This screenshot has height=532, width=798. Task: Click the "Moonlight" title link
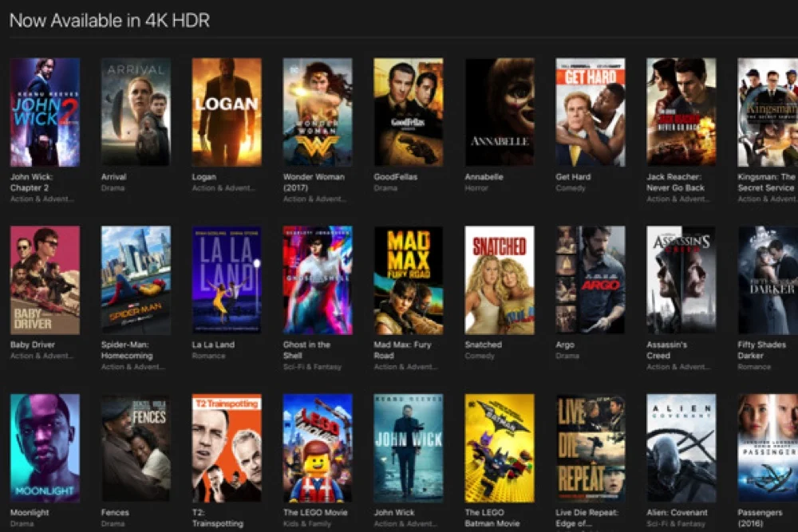[30, 513]
